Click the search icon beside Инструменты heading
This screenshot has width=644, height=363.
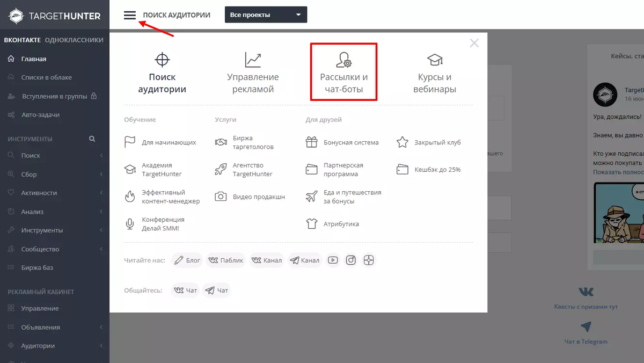92,139
